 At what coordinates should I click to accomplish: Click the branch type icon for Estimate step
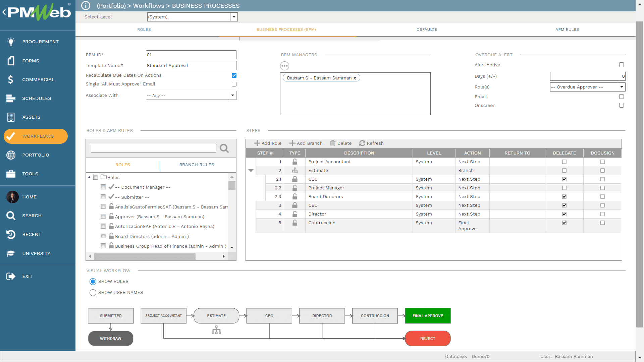(x=295, y=170)
